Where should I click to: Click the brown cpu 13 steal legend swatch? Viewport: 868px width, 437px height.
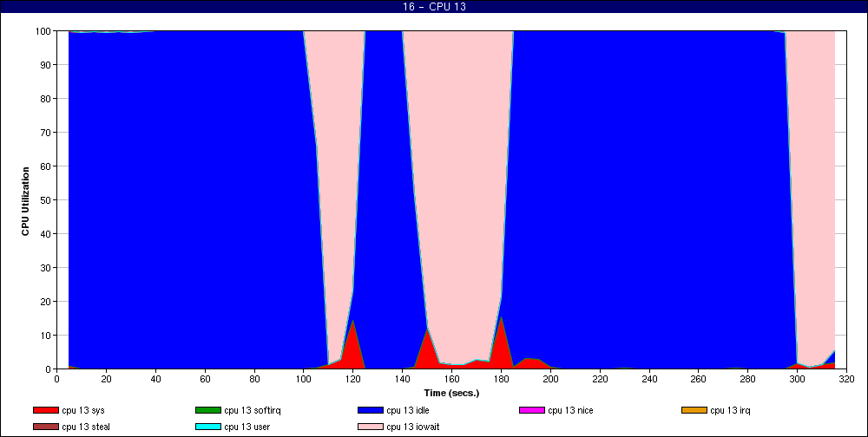45,427
